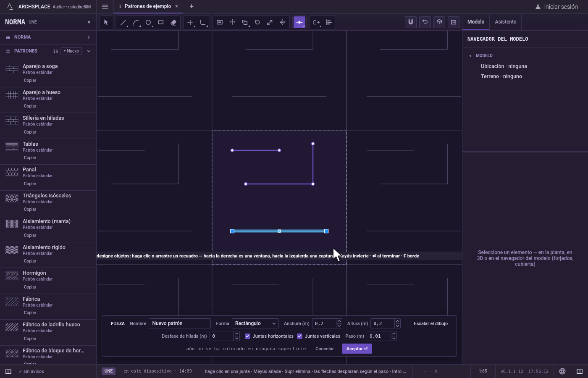
Task: Toggle the magnet snap icon
Action: pos(411,22)
